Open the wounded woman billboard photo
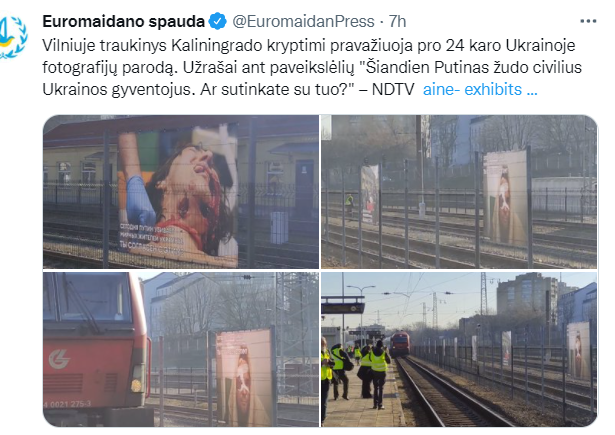Viewport: 615px width, 435px height. [x=181, y=191]
